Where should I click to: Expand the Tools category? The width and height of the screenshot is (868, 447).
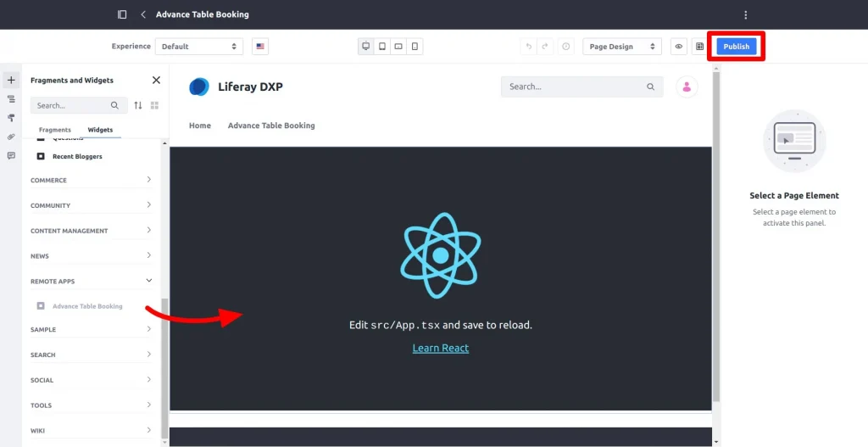pos(92,405)
